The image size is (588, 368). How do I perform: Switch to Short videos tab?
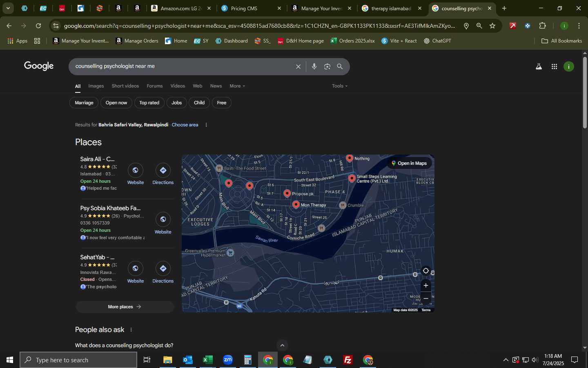(x=125, y=86)
